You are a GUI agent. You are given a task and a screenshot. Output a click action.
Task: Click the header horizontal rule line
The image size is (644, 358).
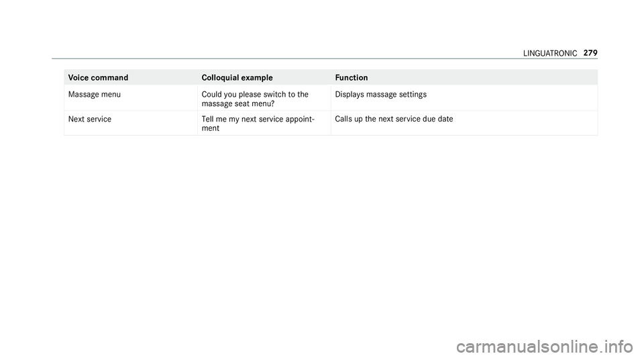325,59
